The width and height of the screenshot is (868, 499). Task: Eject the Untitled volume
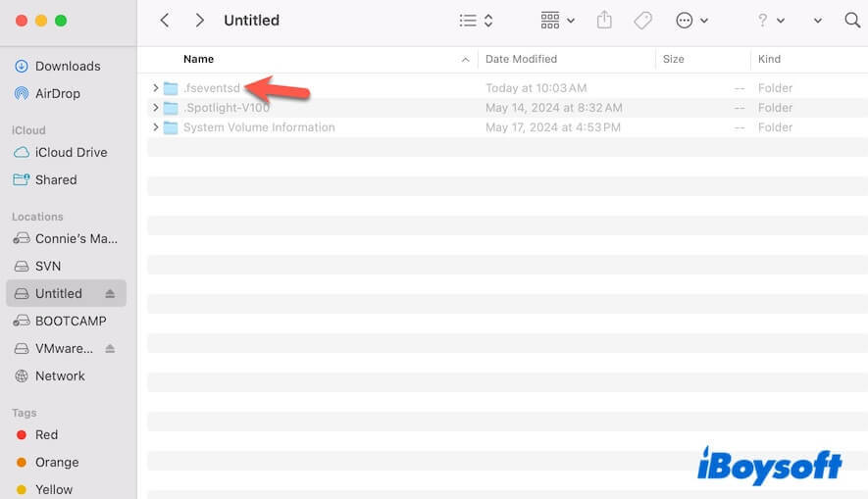110,294
